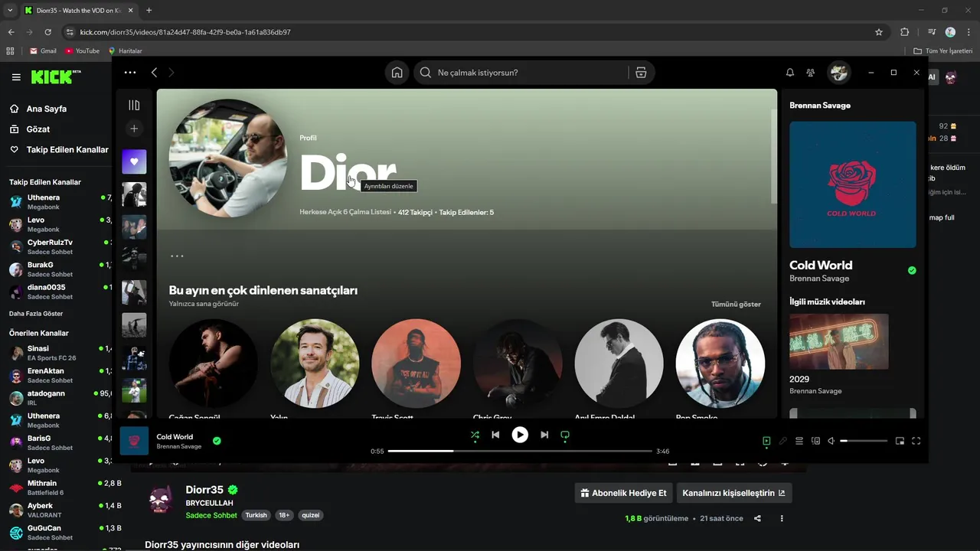Toggle the Now Playing view panel
The width and height of the screenshot is (980, 551).
(x=766, y=441)
